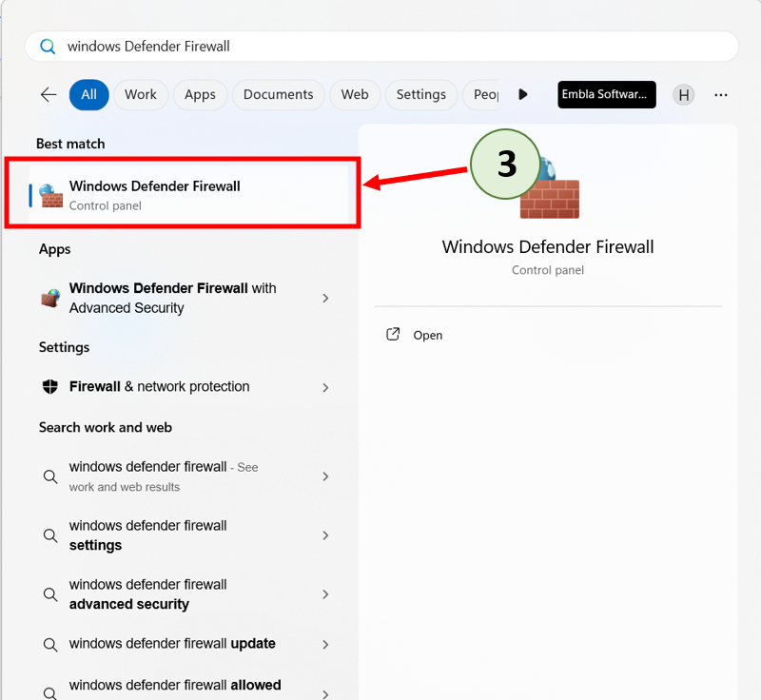This screenshot has height=700, width=761.
Task: Select the Documents filter tab
Action: [278, 94]
